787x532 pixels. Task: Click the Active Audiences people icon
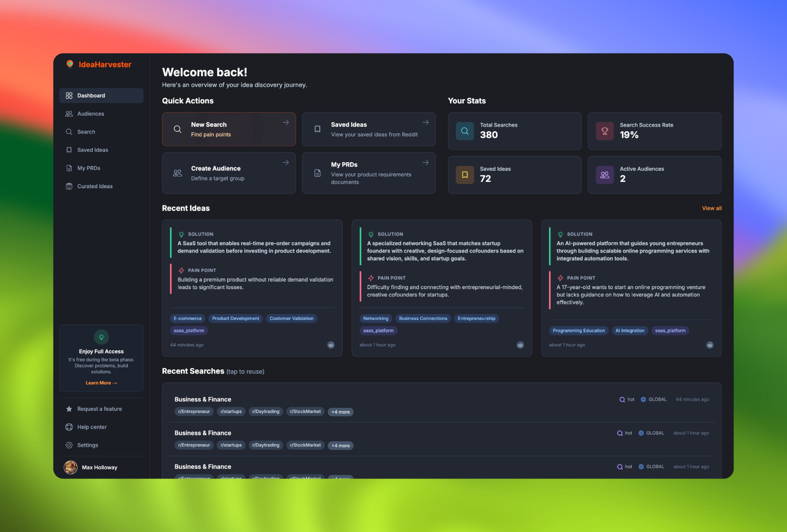tap(605, 175)
